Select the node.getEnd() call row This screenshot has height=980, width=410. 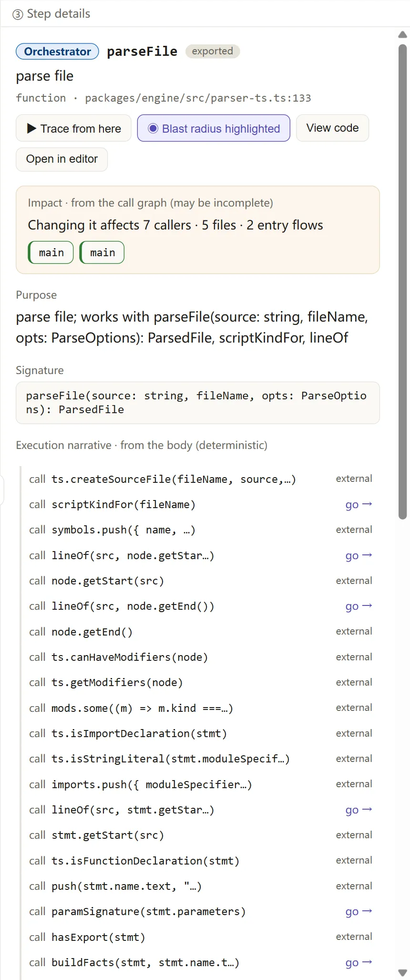point(200,632)
